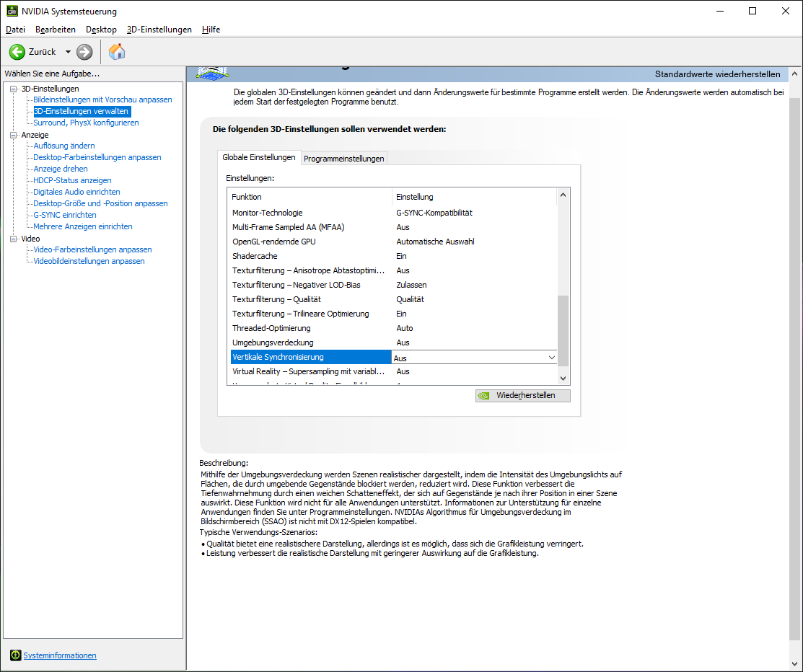Collapse the 3D-Einstellungen tree node

(13, 89)
